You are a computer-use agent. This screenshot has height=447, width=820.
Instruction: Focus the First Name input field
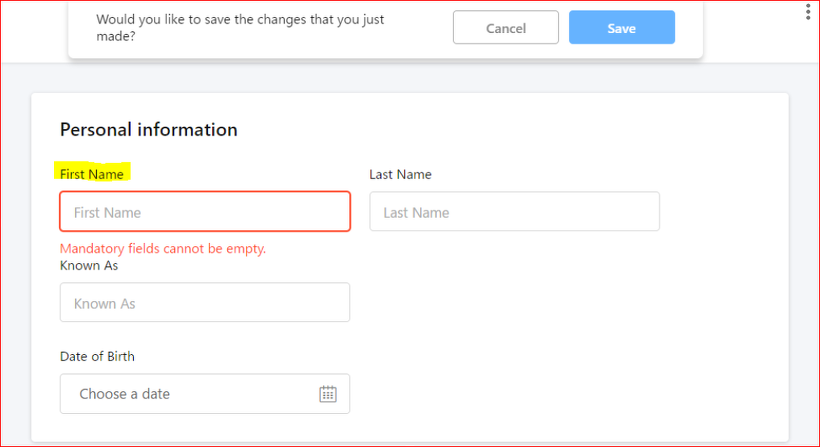[x=205, y=212]
